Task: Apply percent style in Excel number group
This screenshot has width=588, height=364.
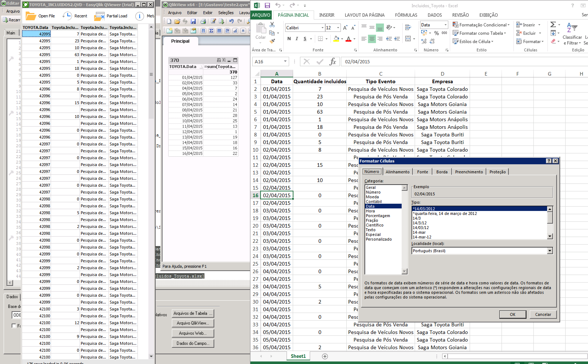Action: 436,33
